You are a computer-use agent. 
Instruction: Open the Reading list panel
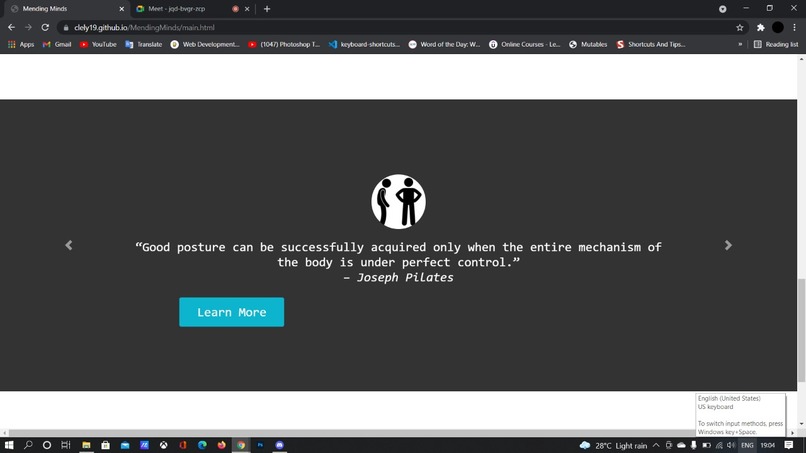[776, 44]
